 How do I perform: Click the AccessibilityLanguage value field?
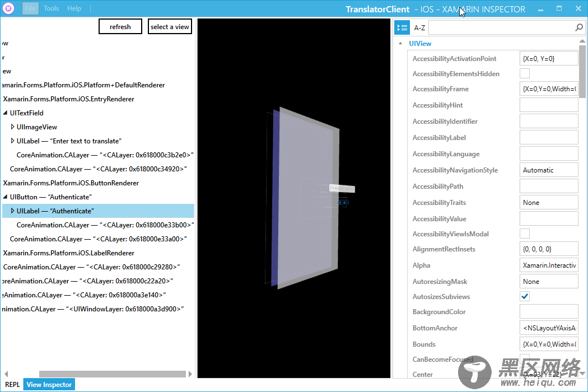(549, 154)
